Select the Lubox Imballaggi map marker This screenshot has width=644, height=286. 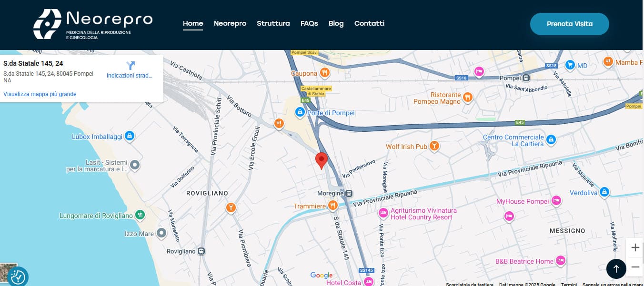129,136
